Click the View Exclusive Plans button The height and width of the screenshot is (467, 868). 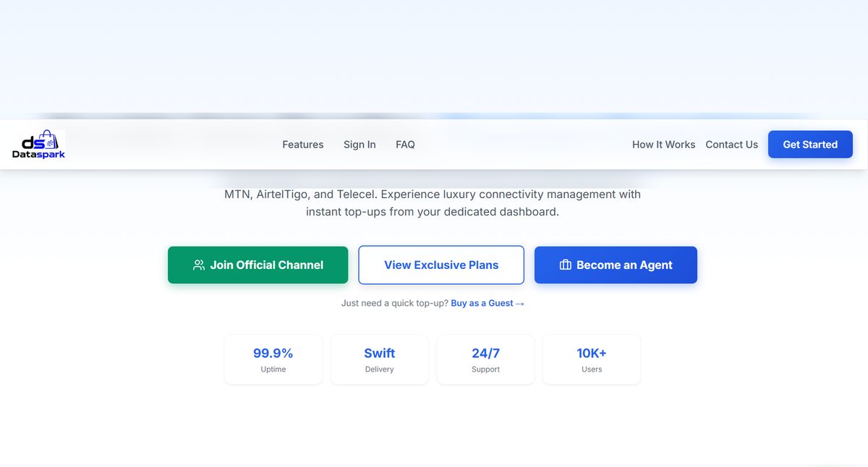tap(441, 265)
